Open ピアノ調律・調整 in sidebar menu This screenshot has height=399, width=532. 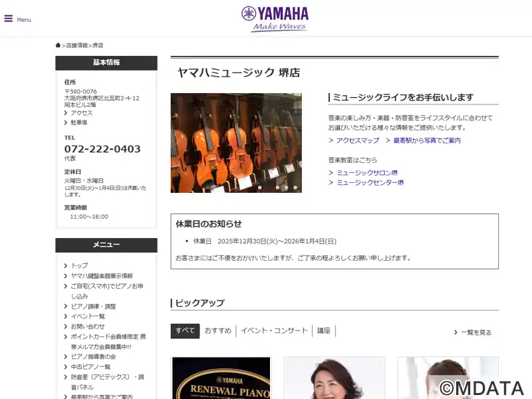click(x=93, y=307)
